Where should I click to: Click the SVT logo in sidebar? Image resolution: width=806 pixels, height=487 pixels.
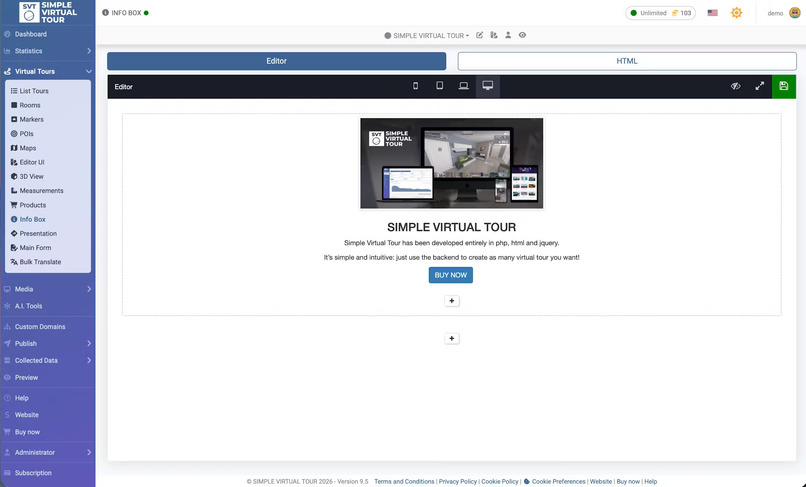click(x=48, y=12)
